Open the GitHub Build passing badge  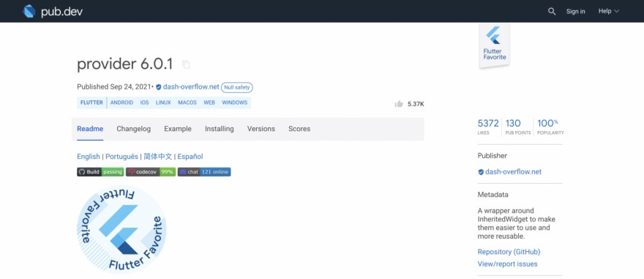(101, 172)
